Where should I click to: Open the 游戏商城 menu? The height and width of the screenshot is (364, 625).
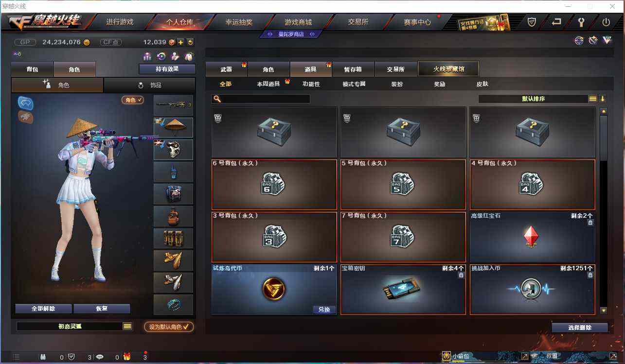point(298,22)
